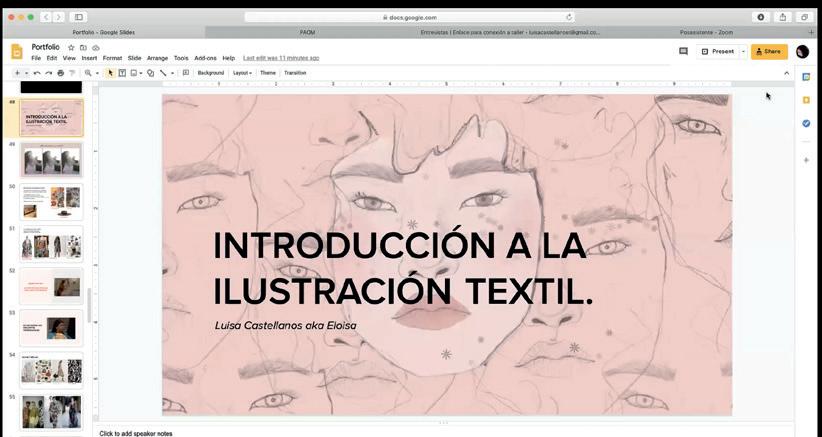
Task: Open comment history icon
Action: (683, 51)
